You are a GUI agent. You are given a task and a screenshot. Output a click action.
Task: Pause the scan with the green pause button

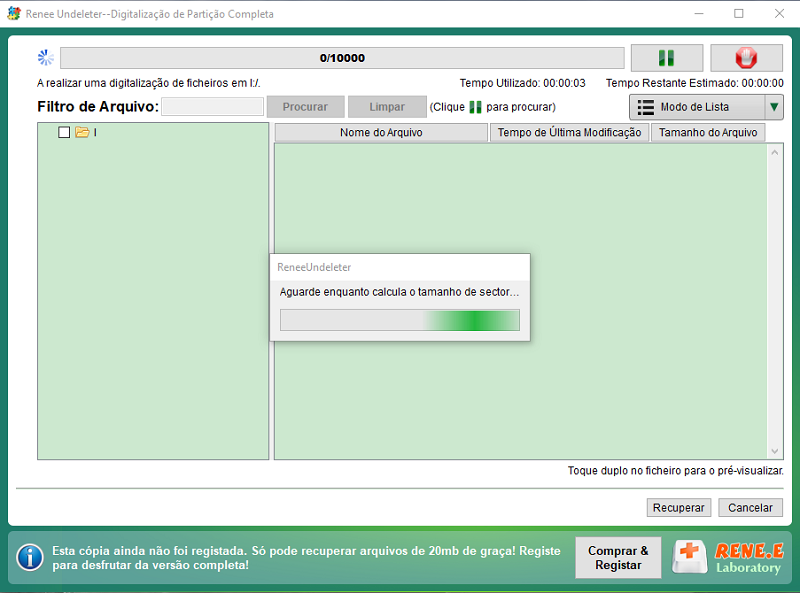[667, 58]
